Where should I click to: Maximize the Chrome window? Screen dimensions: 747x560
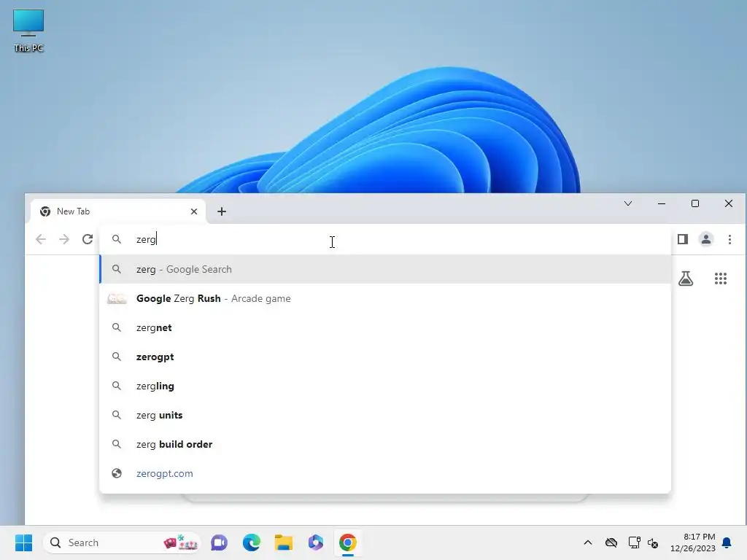click(x=695, y=204)
